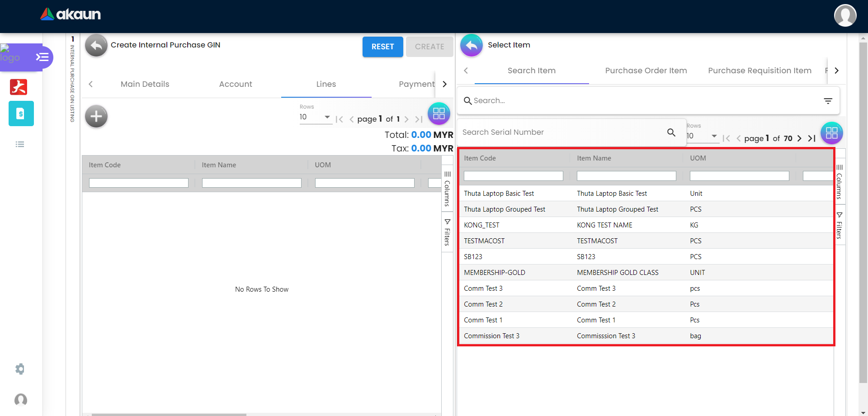Open the user avatar in top bar
The width and height of the screenshot is (868, 416).
pos(845,16)
